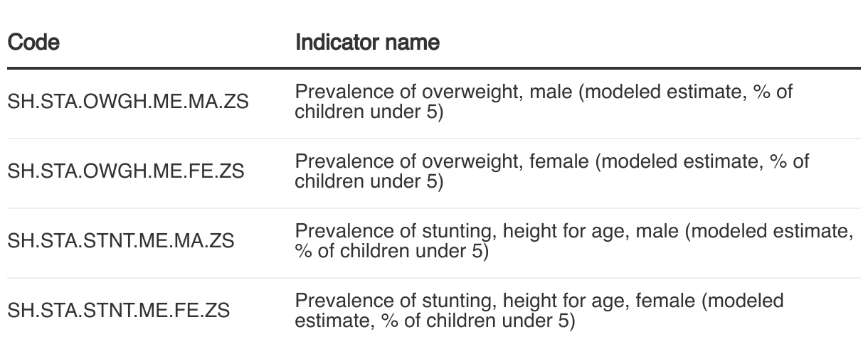The image size is (868, 354).
Task: Click the stunting, male indicator description
Action: 573,242
